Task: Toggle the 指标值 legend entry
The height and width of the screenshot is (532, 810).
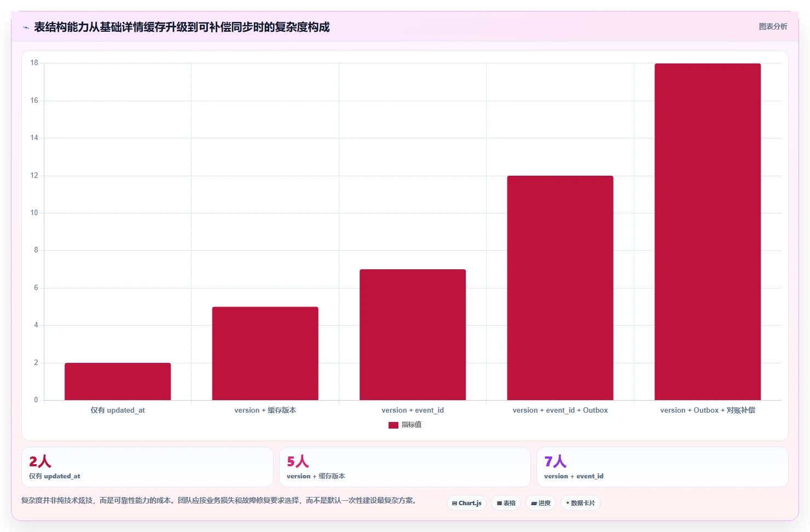Action: point(405,425)
